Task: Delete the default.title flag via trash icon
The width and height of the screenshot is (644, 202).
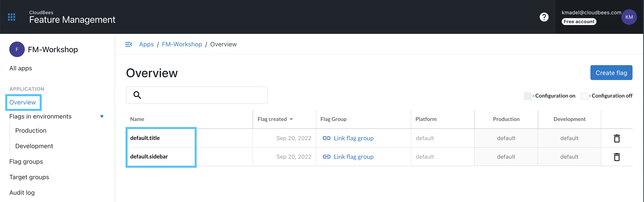Action: 617,138
